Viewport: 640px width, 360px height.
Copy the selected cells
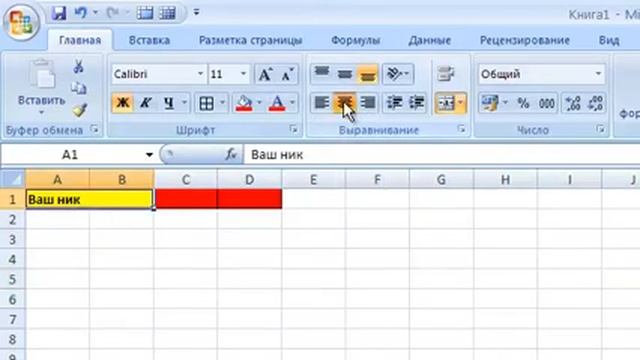(79, 88)
